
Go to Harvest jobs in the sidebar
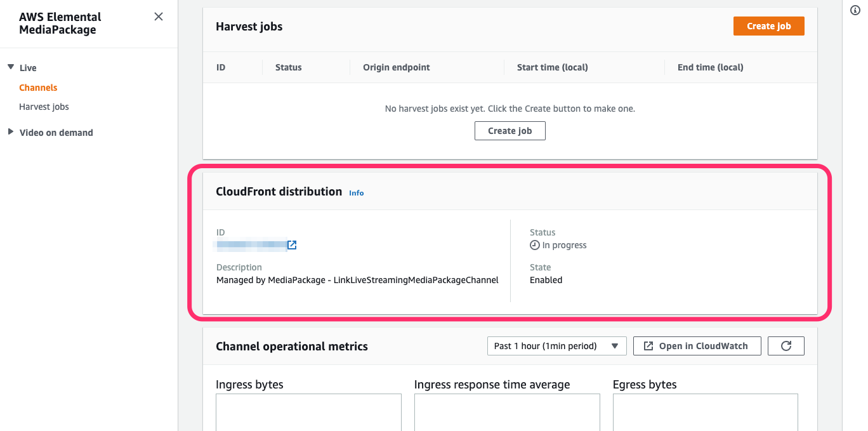[44, 107]
